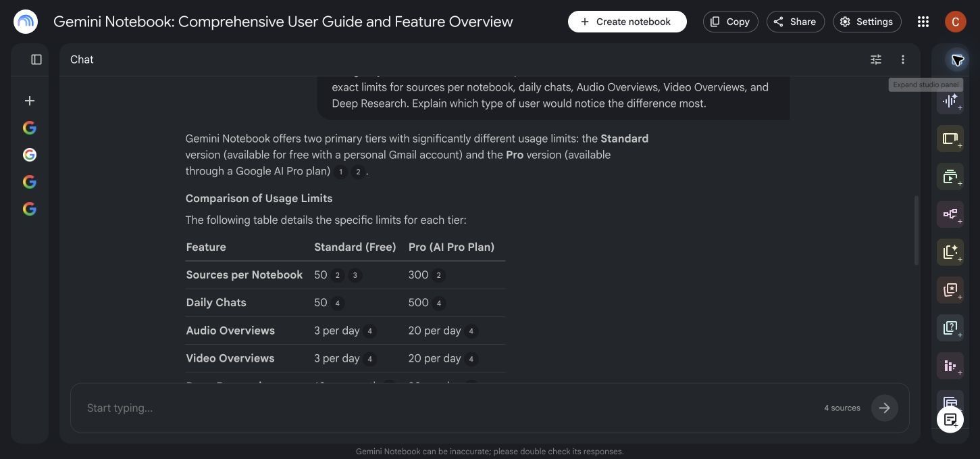
Task: Open citation 4 next to 50 daily chats
Action: pyautogui.click(x=338, y=303)
